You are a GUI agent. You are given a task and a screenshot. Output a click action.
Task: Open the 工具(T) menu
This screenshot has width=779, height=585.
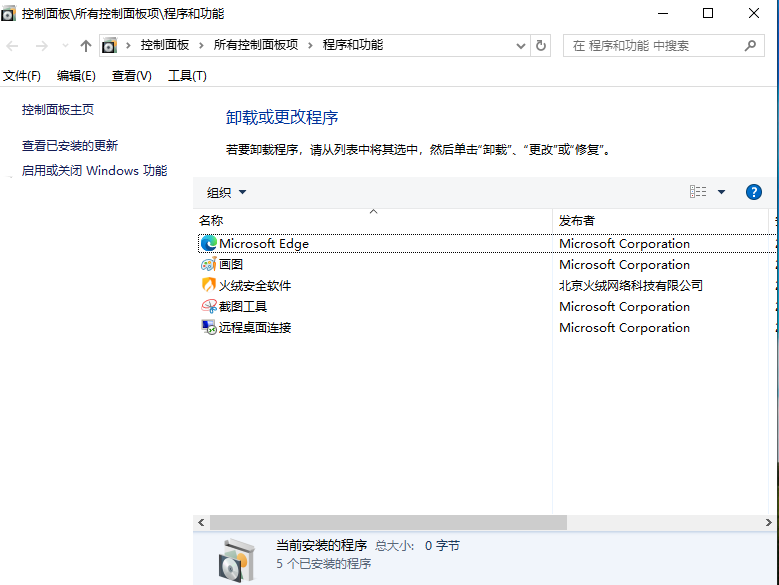pyautogui.click(x=187, y=76)
